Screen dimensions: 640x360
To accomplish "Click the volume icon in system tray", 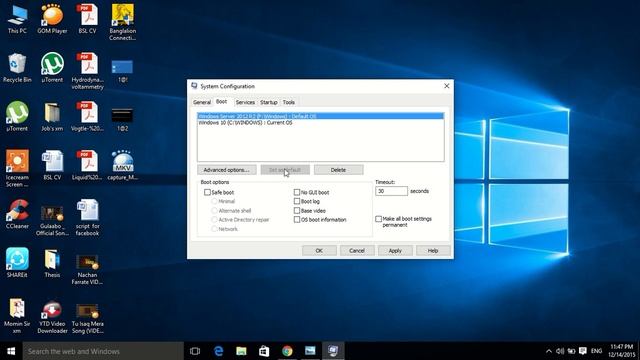I will click(560, 351).
